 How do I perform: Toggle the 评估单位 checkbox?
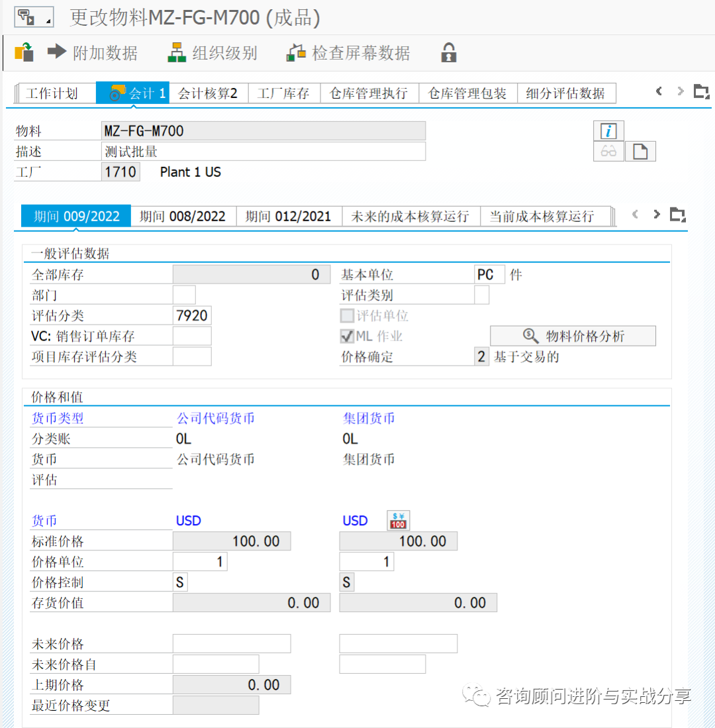coord(347,316)
